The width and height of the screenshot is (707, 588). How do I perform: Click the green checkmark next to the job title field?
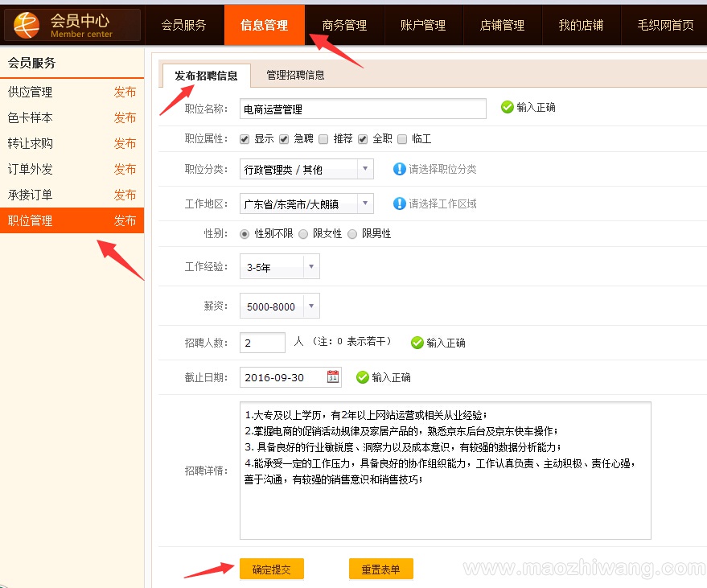pos(507,107)
